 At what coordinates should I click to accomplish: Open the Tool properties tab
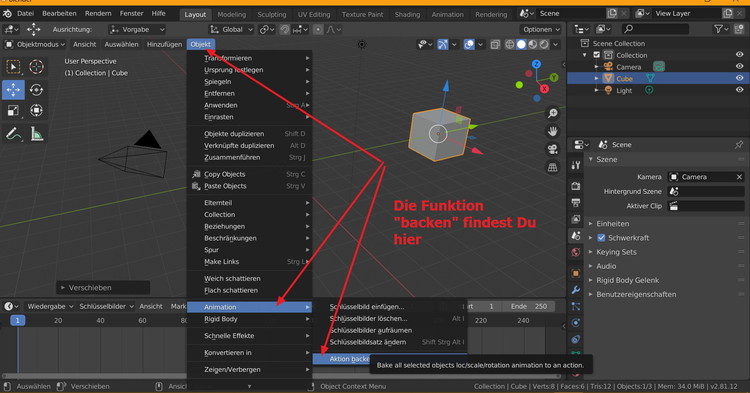[x=576, y=165]
